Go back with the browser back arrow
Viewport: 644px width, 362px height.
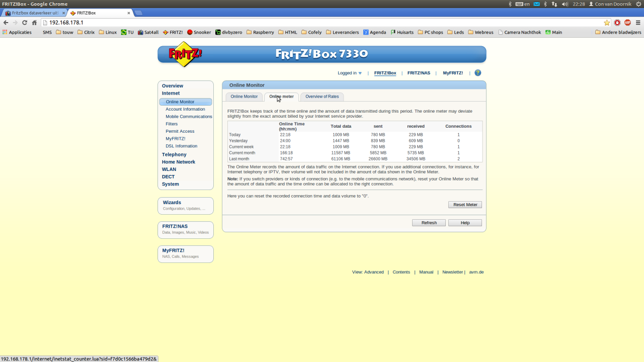(x=6, y=23)
